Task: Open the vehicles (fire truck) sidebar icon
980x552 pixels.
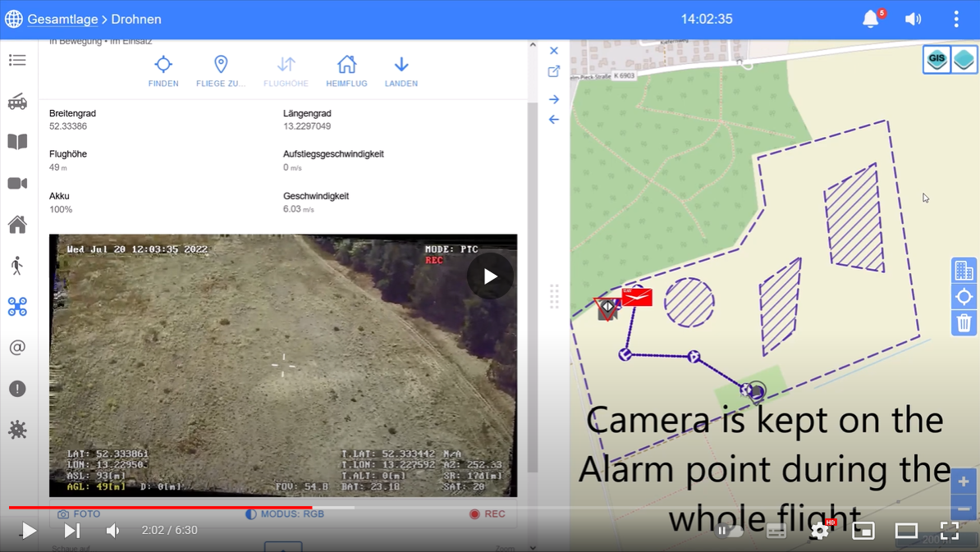Action: pyautogui.click(x=17, y=101)
